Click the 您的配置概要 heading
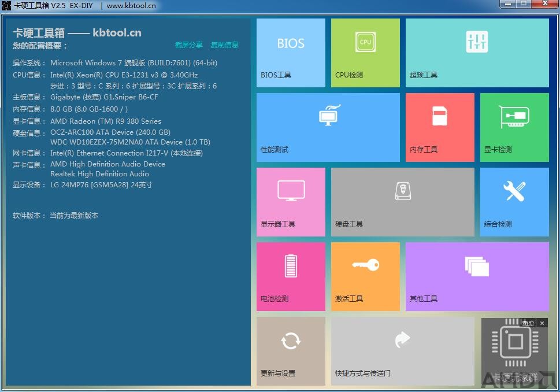The image size is (560, 392). coord(40,46)
